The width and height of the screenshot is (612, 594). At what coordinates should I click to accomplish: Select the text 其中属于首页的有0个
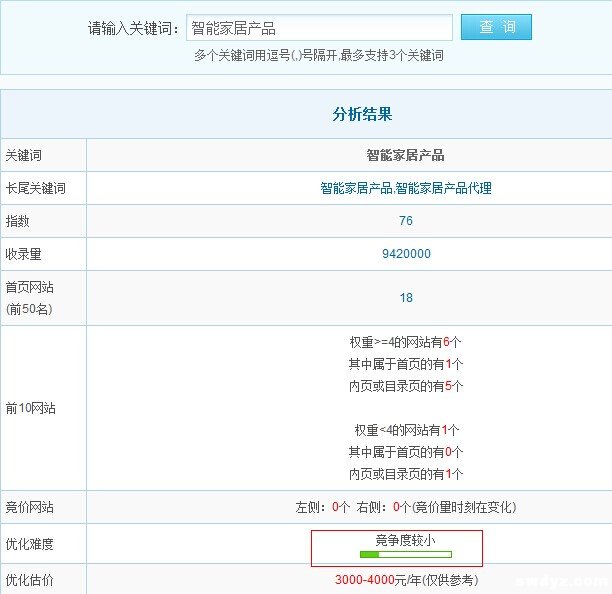tap(406, 452)
